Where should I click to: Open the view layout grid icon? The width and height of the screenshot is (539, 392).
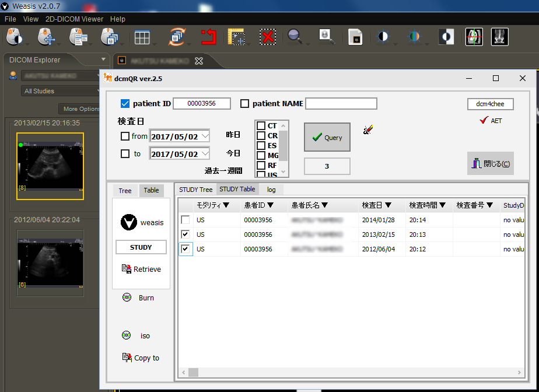[x=142, y=37]
